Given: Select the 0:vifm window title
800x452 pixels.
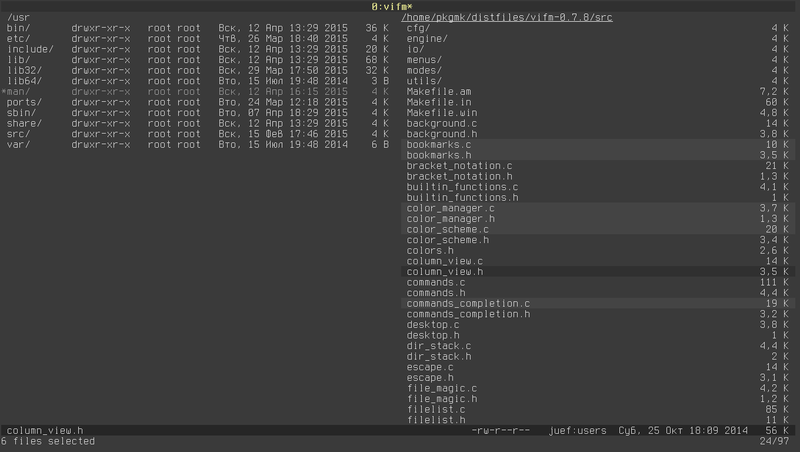Looking at the screenshot, I should (x=391, y=7).
